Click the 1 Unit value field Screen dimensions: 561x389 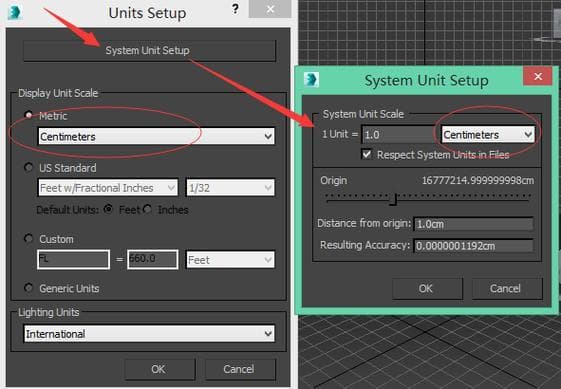point(398,135)
